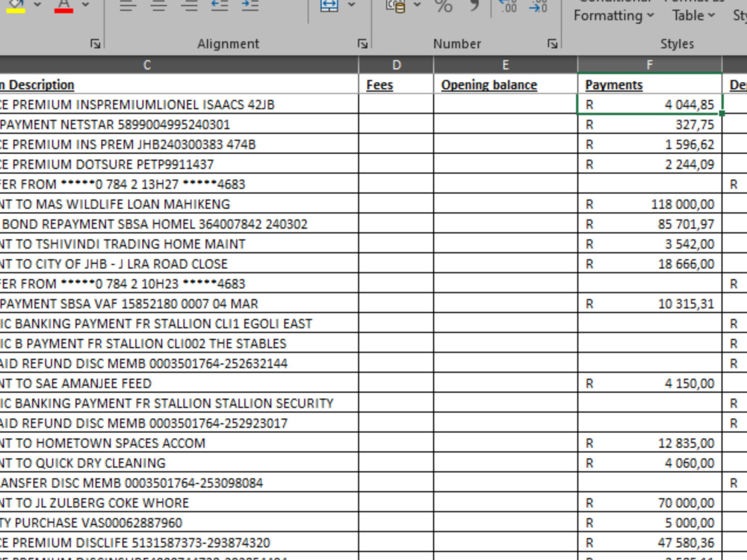Center align the cell text
Viewport: 747px width, 560px height.
[x=158, y=6]
